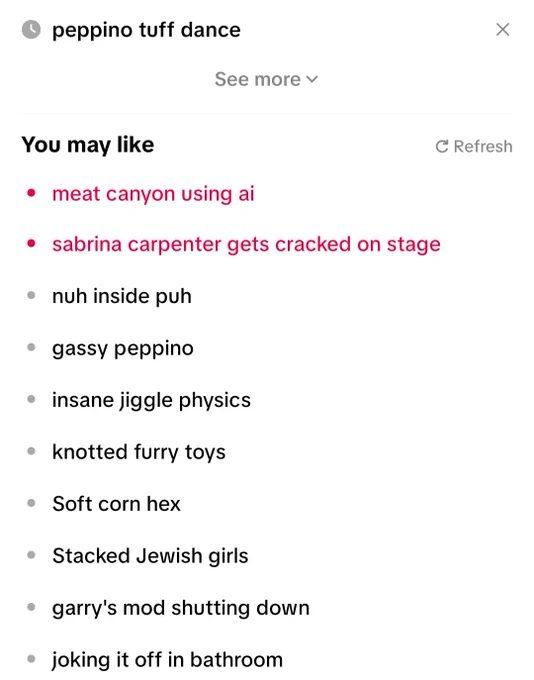Click the circular arrow Refresh icon
Image resolution: width=534 pixels, height=680 pixels.
tap(442, 147)
